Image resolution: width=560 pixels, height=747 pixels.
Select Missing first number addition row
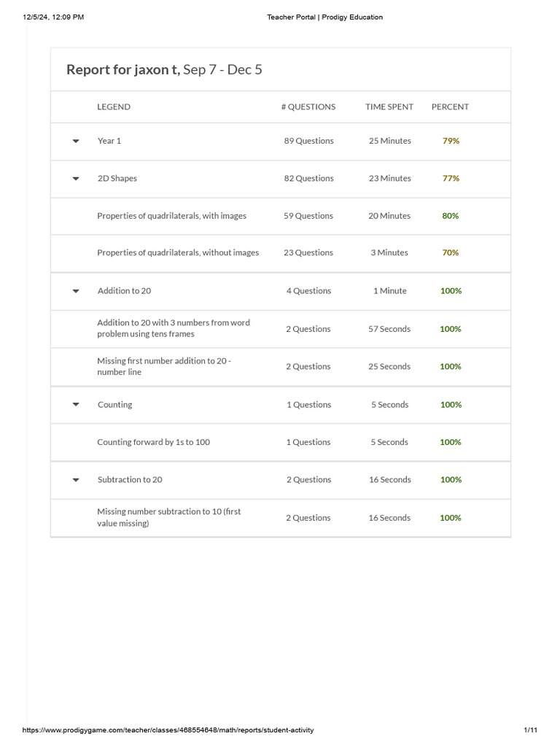coord(164,366)
